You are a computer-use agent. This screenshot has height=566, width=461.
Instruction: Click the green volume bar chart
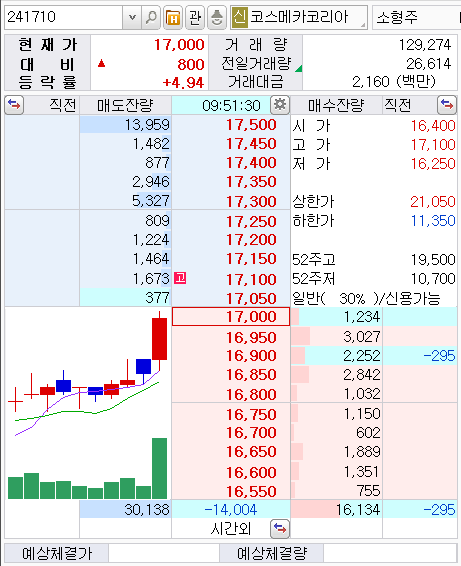88,469
